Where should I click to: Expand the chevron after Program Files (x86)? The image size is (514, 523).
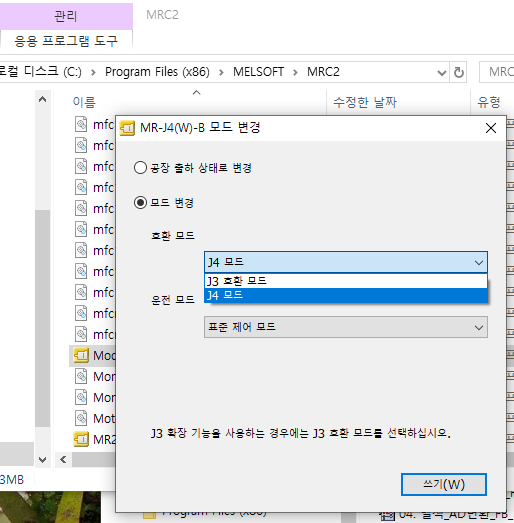[221, 72]
